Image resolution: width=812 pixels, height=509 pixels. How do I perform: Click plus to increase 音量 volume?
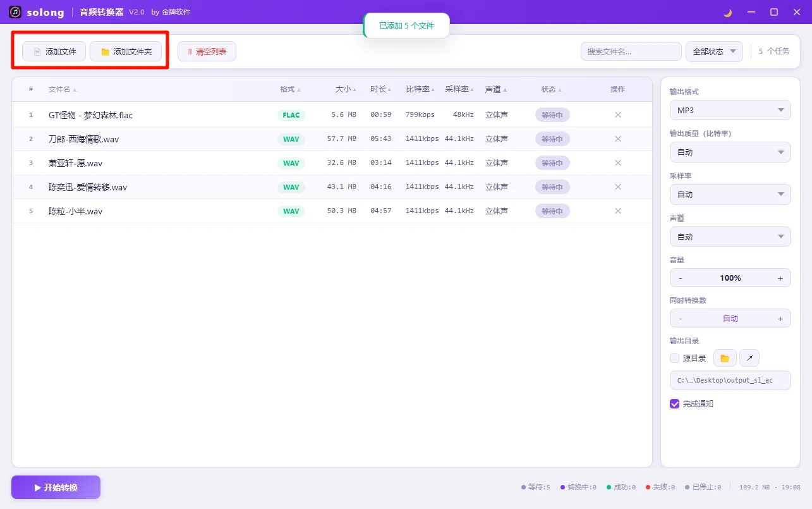tap(780, 278)
